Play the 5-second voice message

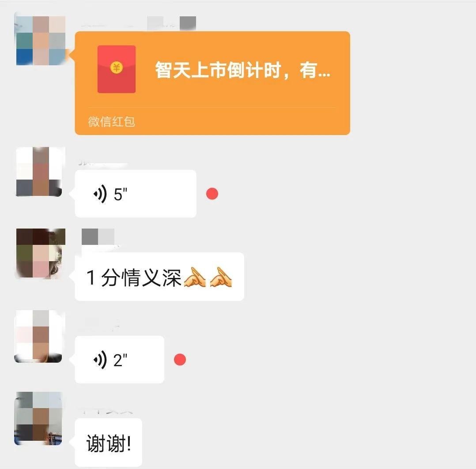pyautogui.click(x=136, y=194)
